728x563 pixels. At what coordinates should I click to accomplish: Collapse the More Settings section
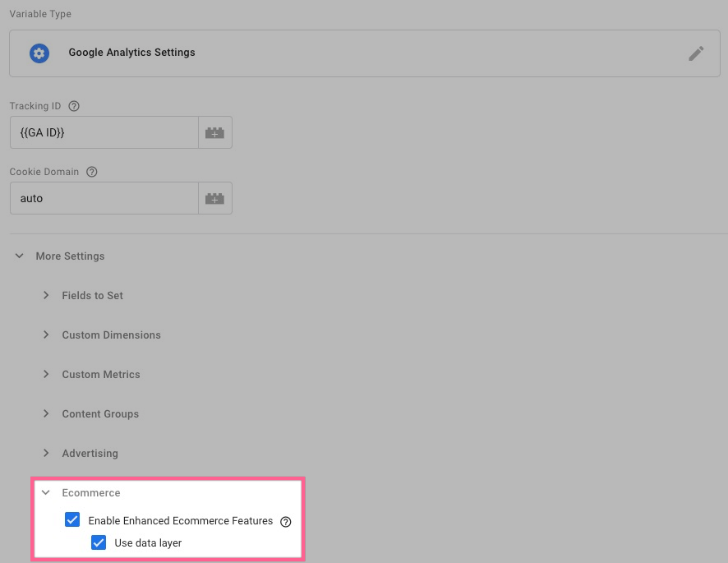coord(20,256)
